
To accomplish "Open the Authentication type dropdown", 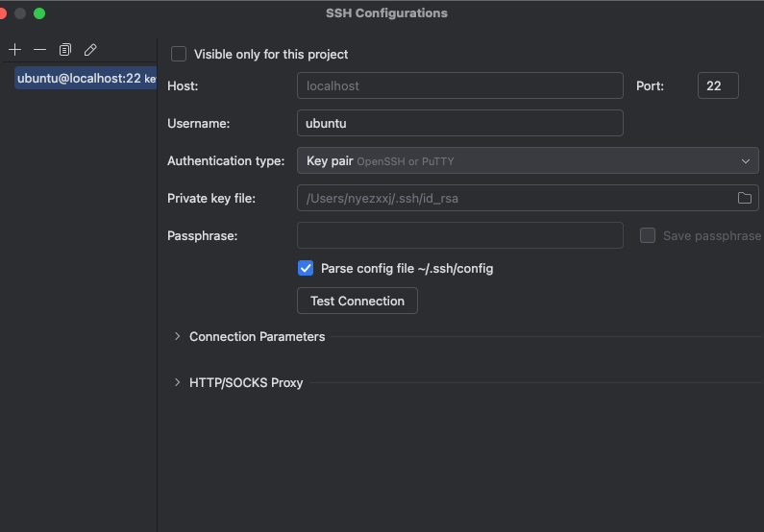I will pos(528,160).
